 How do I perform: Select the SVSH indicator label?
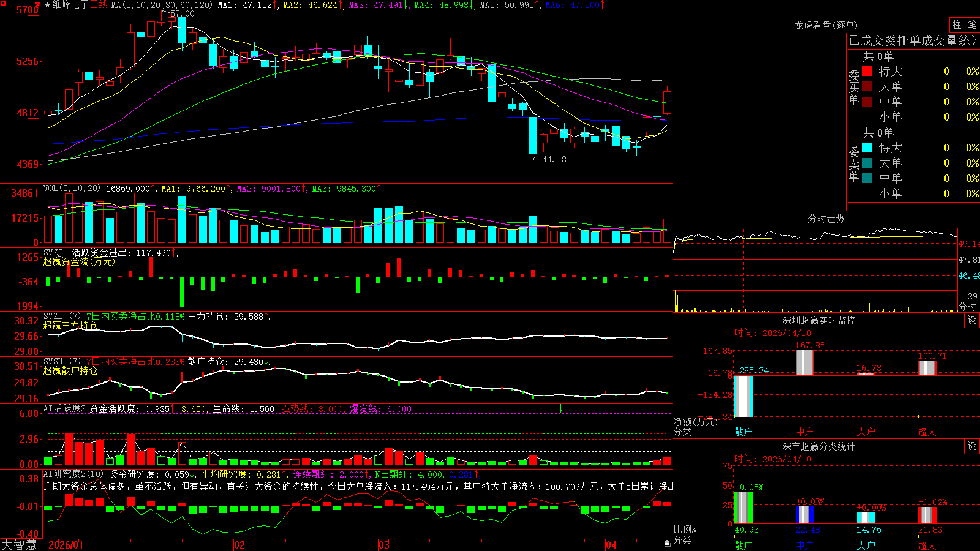[53, 362]
